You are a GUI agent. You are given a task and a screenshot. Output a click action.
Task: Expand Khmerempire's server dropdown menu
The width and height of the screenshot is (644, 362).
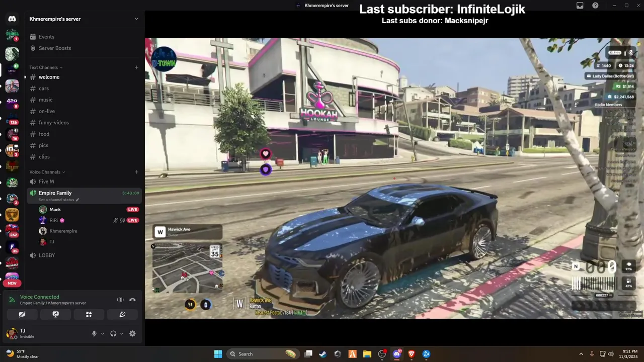coord(136,19)
